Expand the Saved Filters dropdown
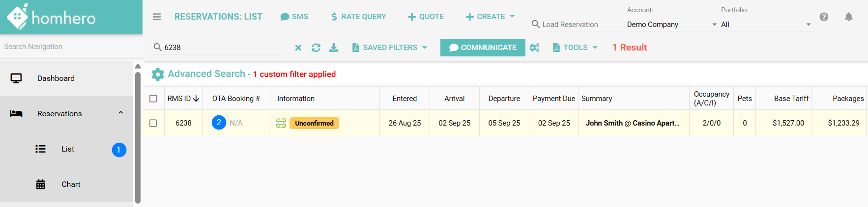Screen dimensions: 868x207 pos(390,48)
